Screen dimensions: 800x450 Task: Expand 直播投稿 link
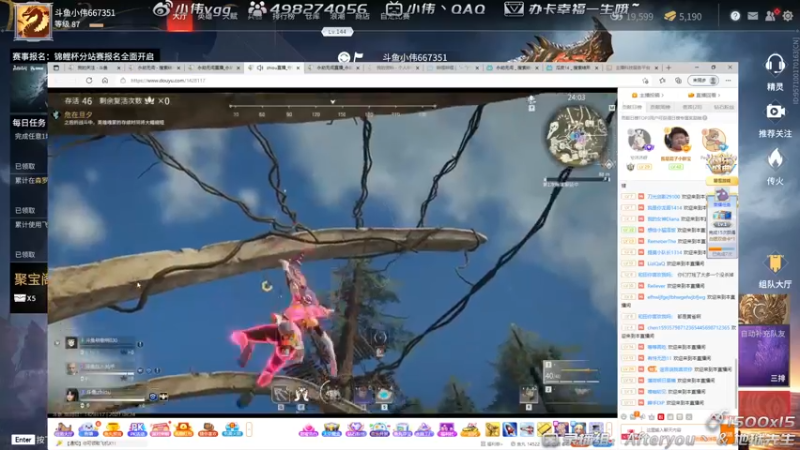click(704, 95)
